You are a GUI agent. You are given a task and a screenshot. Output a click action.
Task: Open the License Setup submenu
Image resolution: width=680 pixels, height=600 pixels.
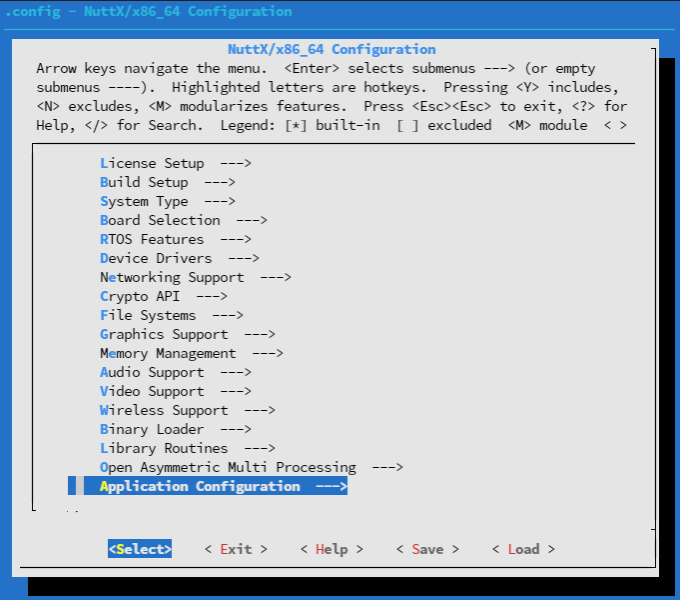[175, 163]
